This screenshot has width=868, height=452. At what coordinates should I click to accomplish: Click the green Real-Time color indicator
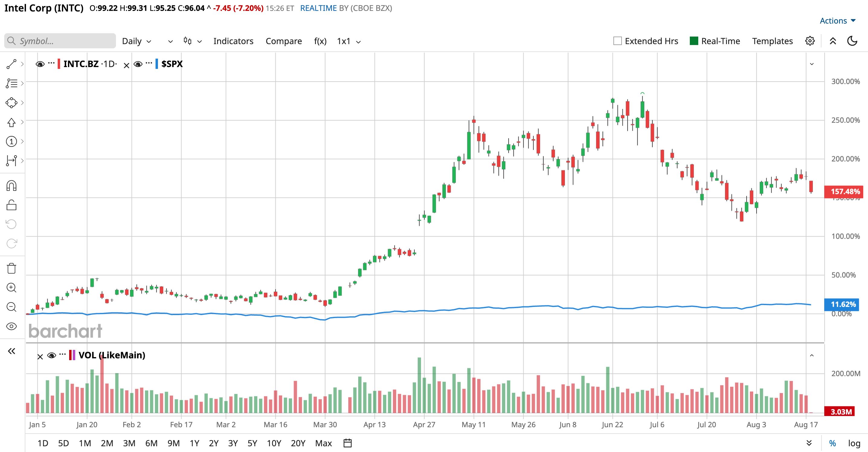click(x=694, y=41)
